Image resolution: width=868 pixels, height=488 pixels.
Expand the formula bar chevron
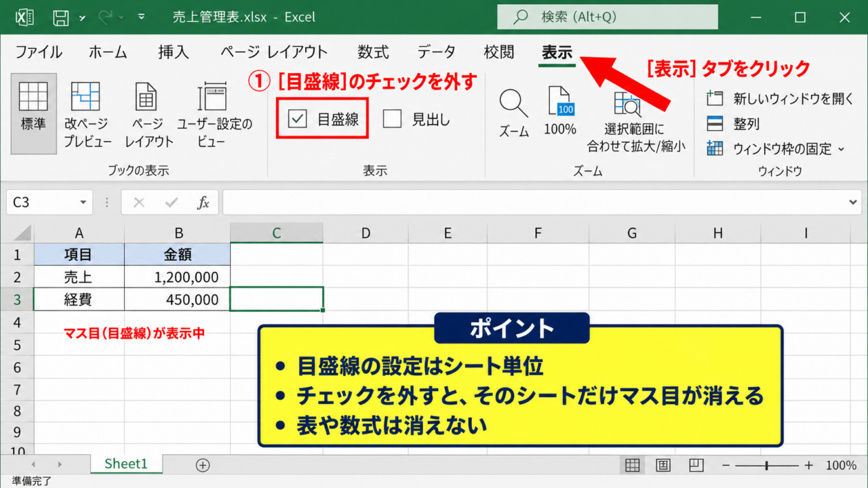click(x=853, y=203)
